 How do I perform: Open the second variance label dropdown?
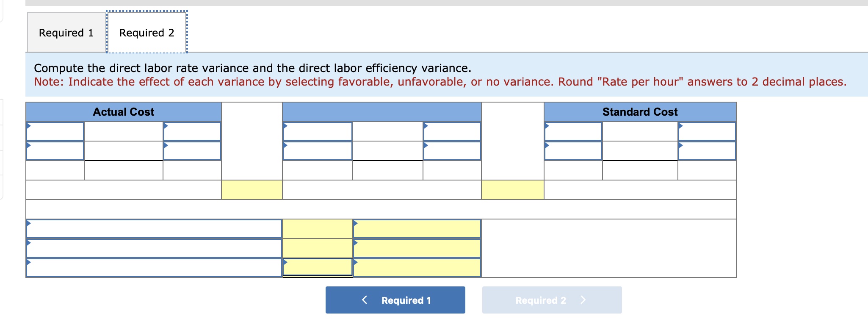point(155,248)
